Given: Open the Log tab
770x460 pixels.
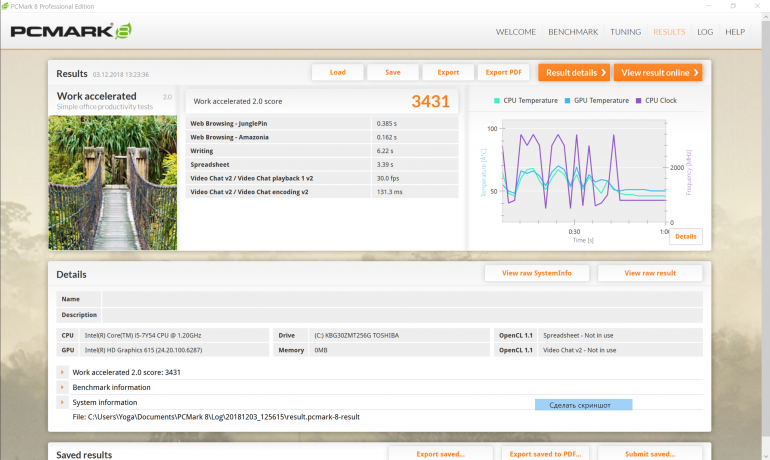Looking at the screenshot, I should [705, 32].
